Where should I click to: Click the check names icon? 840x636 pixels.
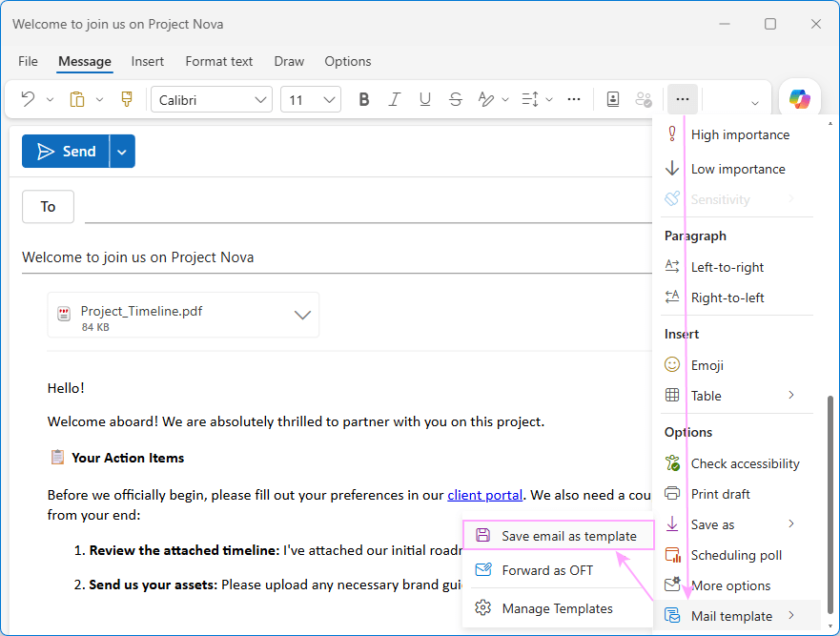[644, 100]
